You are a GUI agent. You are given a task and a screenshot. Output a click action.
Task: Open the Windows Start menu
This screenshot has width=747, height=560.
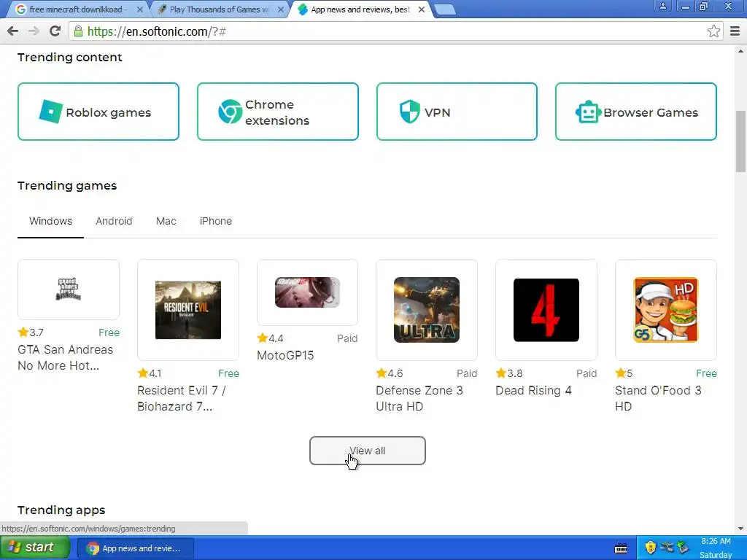click(x=34, y=548)
